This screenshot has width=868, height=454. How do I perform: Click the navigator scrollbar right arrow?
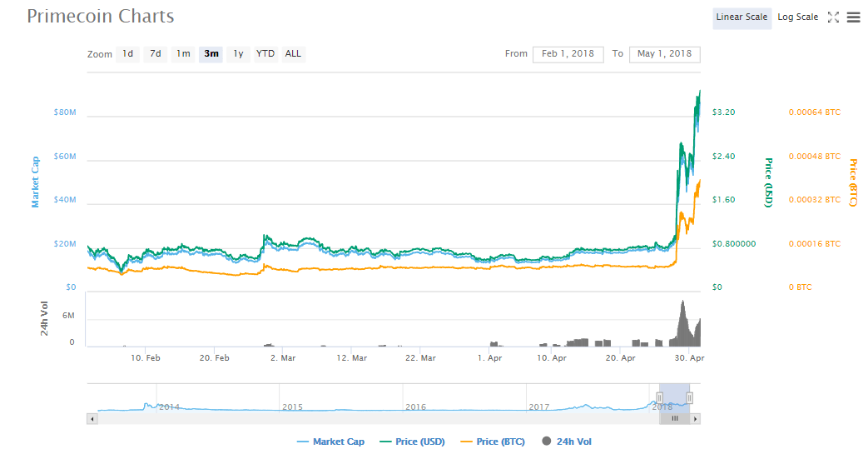696,418
